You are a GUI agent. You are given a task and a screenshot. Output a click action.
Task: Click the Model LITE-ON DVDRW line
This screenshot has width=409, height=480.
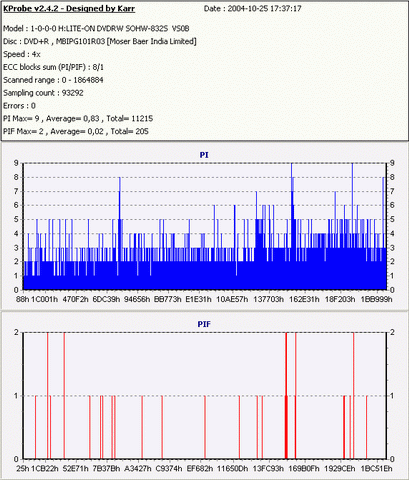click(96, 29)
